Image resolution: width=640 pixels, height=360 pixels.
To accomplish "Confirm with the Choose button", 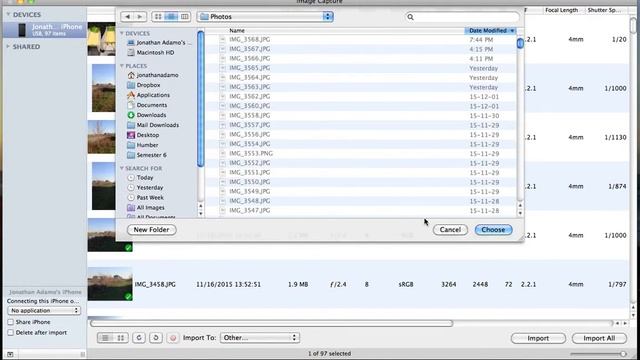I will (493, 230).
